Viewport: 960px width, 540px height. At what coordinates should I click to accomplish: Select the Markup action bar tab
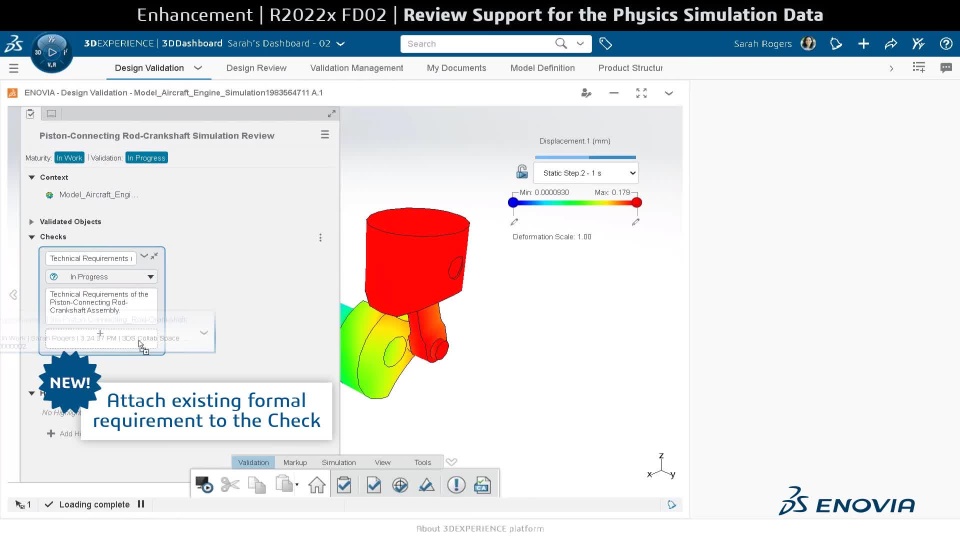295,462
